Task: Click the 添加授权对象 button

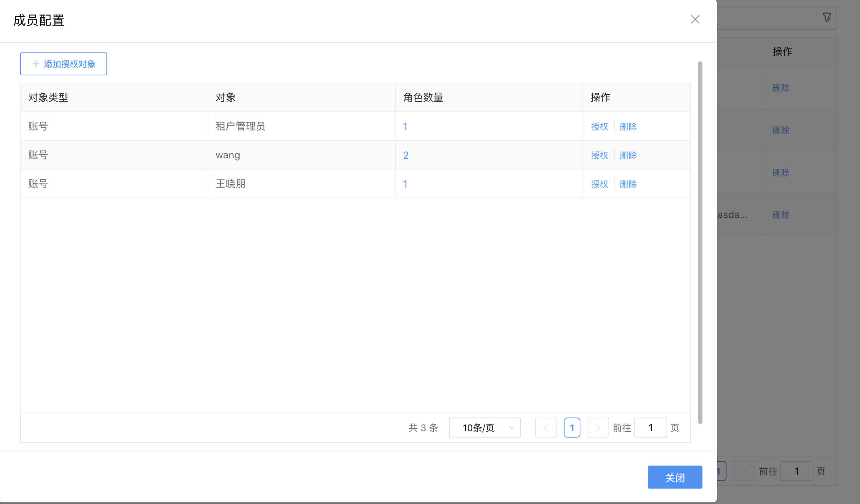Action: (64, 64)
